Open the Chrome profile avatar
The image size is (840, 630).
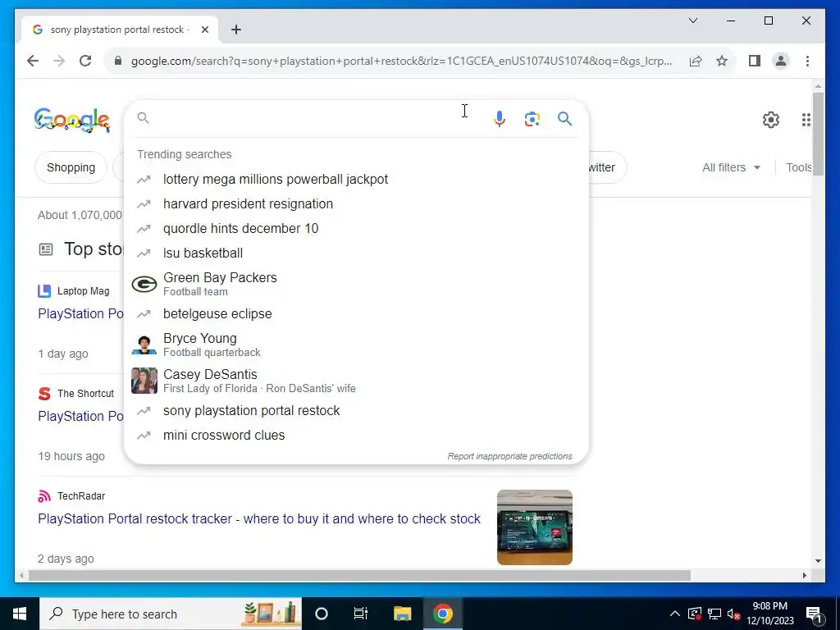coord(781,61)
